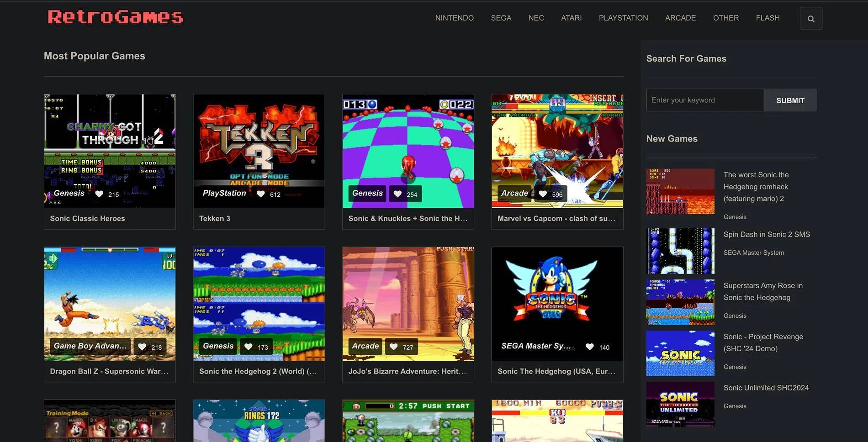Screen dimensions: 868x442
Task: Open 'Superstars Amy Rose in Sonic' link
Action: [x=763, y=291]
